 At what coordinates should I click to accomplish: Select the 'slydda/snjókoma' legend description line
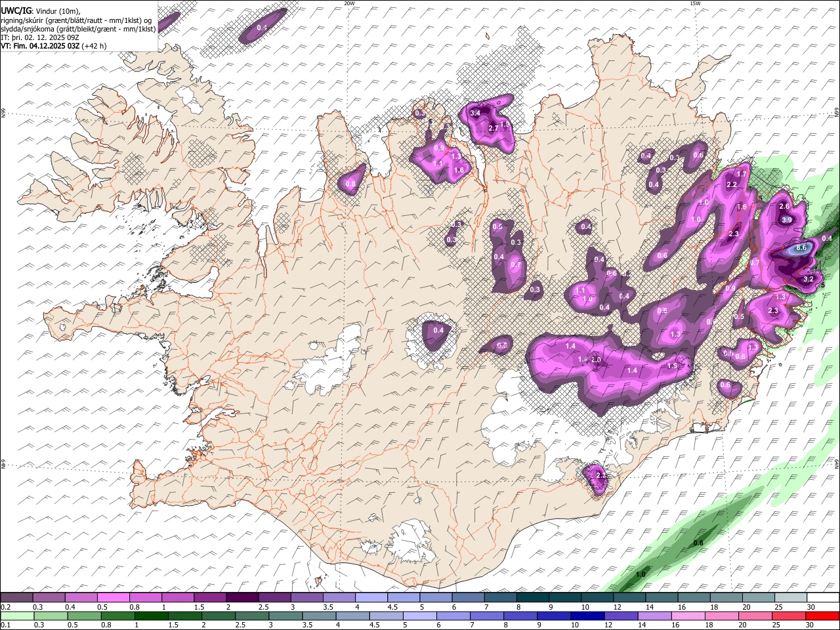pyautogui.click(x=78, y=28)
